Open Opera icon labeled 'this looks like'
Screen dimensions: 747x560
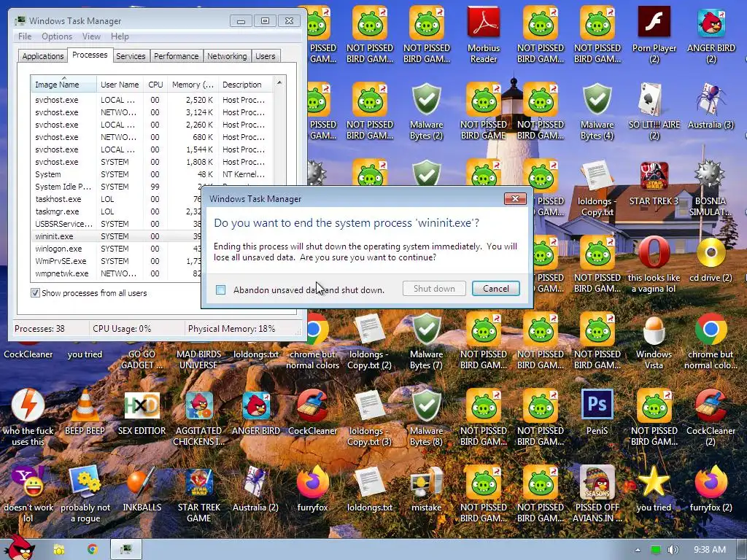pos(654,265)
